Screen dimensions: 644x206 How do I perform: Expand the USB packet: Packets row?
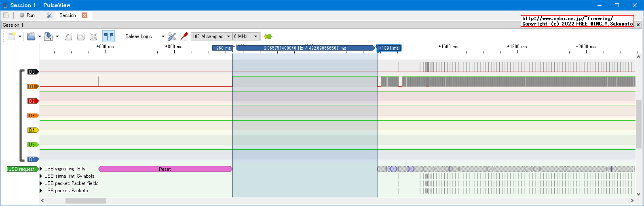point(41,191)
